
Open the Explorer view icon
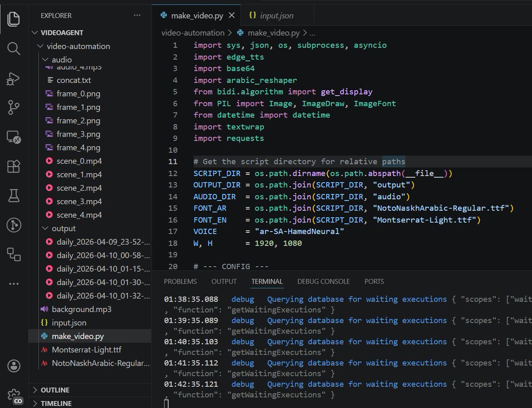click(x=14, y=18)
